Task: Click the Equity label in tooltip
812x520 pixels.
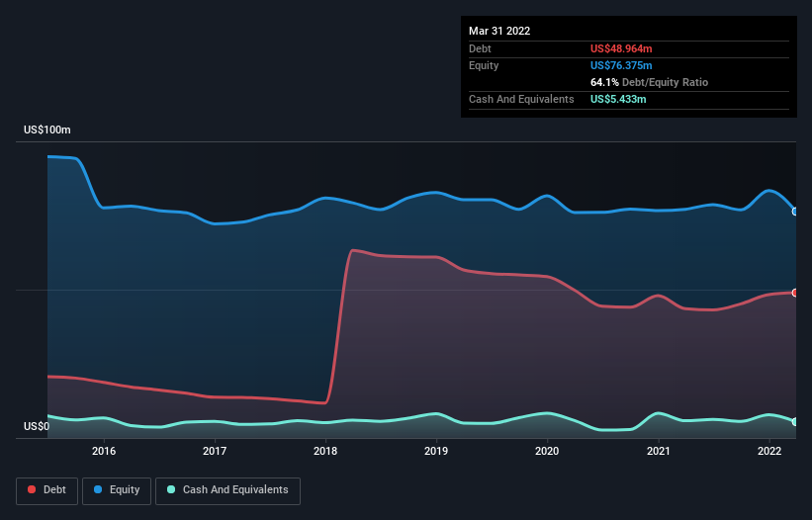Action: 484,65
